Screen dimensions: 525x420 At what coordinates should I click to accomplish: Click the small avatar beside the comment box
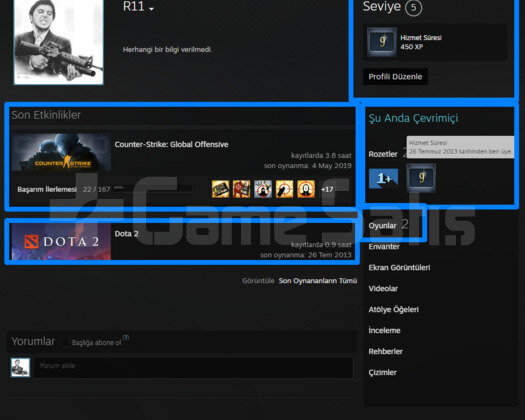(20, 367)
